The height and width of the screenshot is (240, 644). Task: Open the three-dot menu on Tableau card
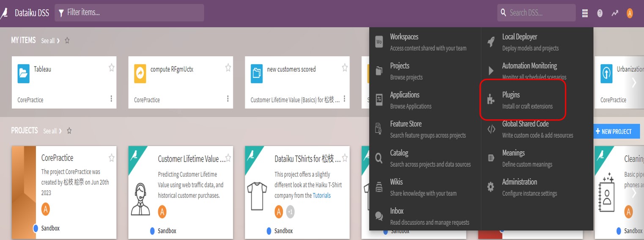point(111,99)
